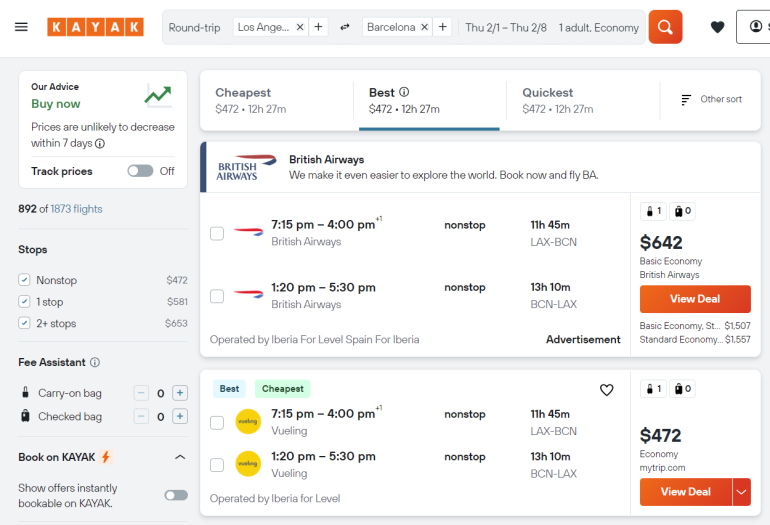Open the Other sort dropdown
This screenshot has width=770, height=525.
(x=711, y=99)
